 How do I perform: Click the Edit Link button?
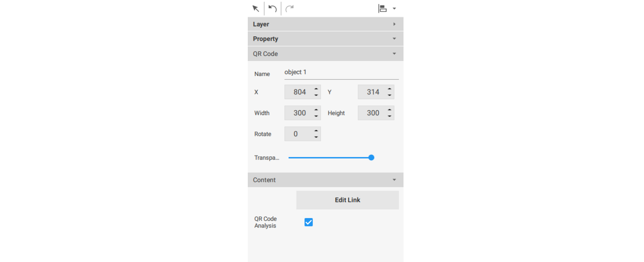pos(347,200)
